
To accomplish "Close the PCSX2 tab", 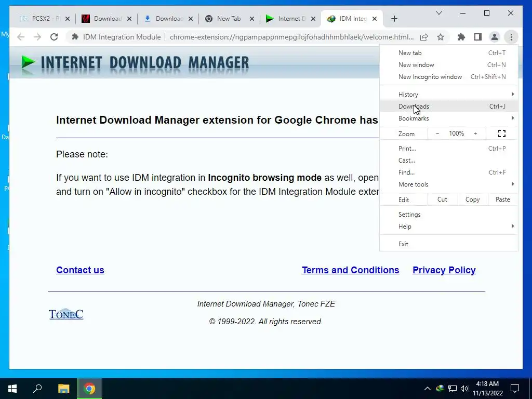I will point(68,19).
